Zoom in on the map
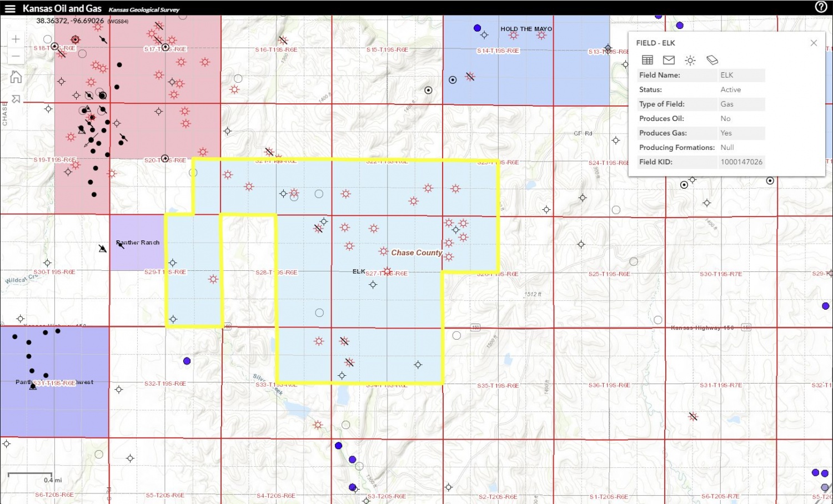Image resolution: width=833 pixels, height=504 pixels. pos(16,39)
